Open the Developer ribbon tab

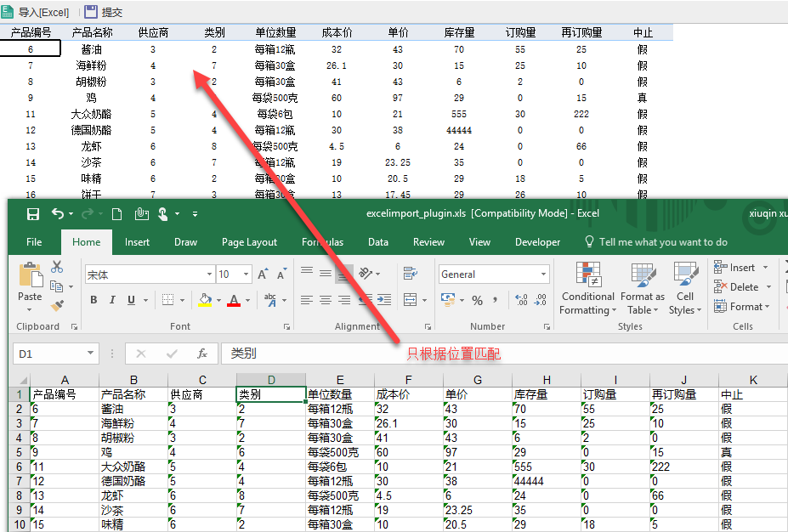(537, 242)
